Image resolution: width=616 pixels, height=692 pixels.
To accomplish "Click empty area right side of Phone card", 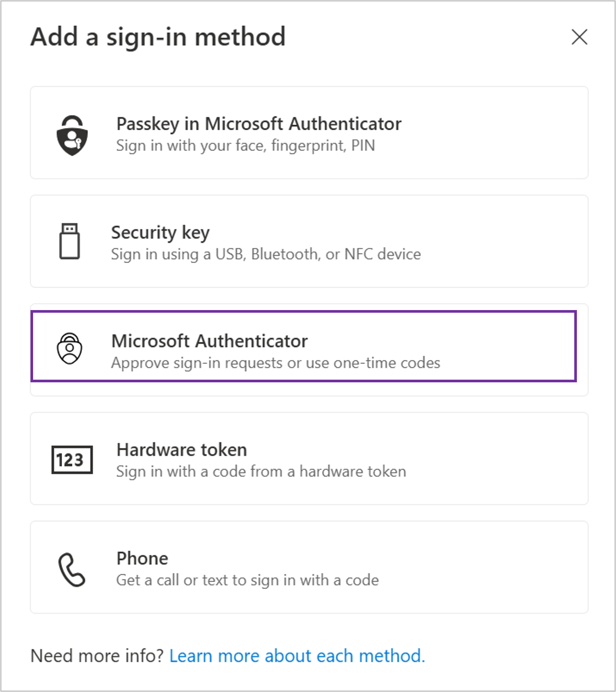I will tap(489, 567).
